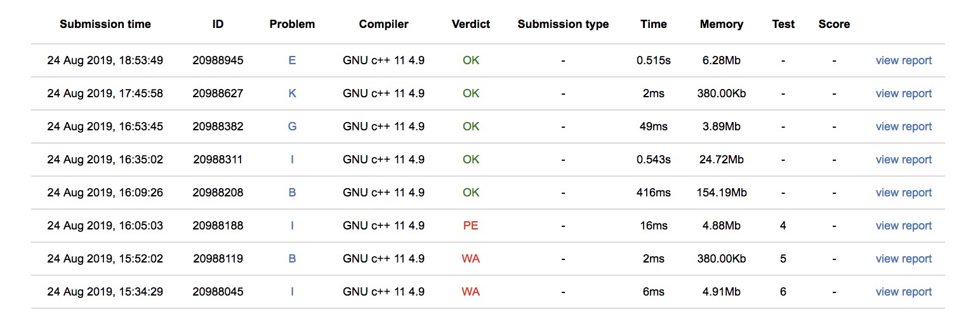Click the red PE verdict

[x=471, y=226]
